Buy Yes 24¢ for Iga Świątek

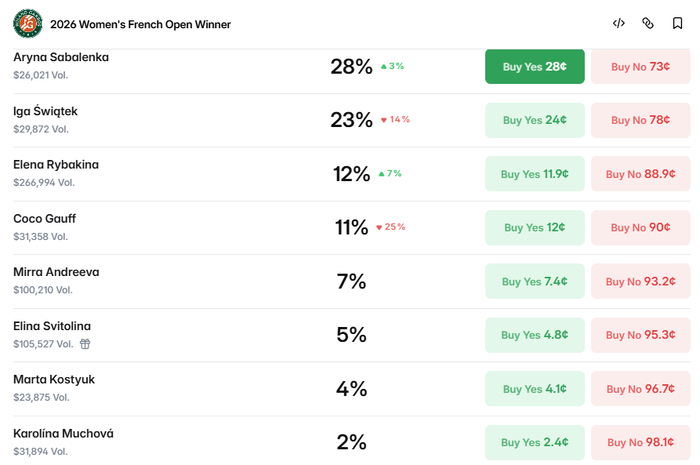tap(534, 120)
